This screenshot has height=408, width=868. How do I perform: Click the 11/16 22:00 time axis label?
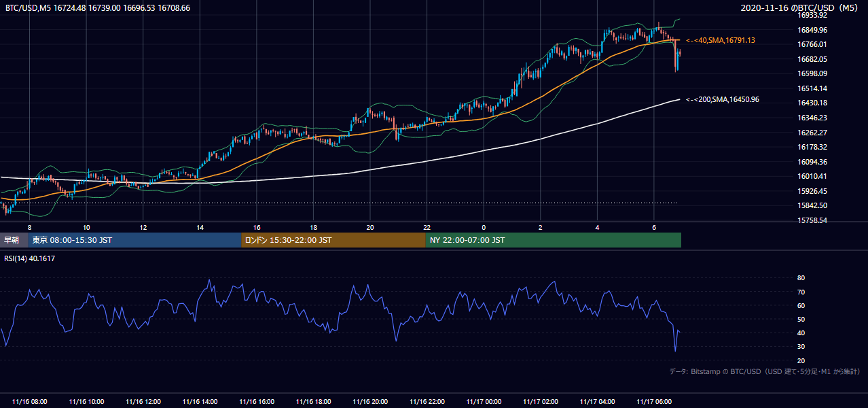[427, 402]
